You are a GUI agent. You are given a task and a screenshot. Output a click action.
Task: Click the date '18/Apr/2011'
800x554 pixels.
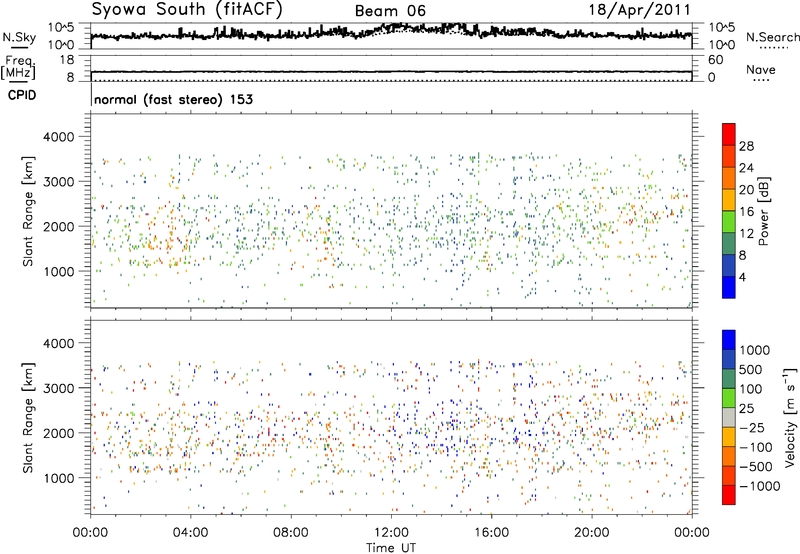[x=640, y=10]
